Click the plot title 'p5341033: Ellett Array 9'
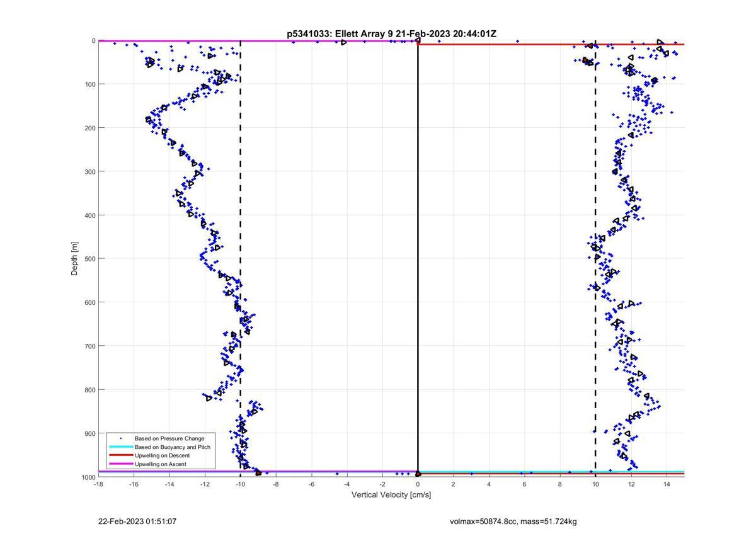The height and width of the screenshot is (536, 756). pyautogui.click(x=340, y=34)
